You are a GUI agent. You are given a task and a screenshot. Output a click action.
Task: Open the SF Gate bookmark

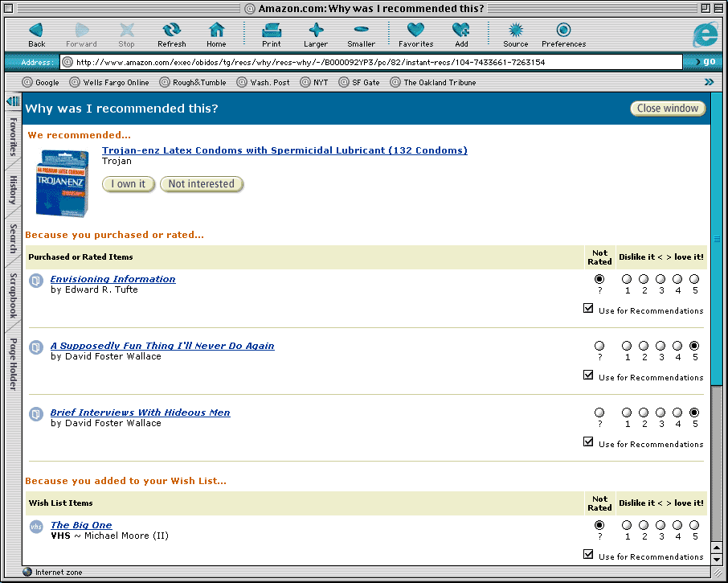(x=359, y=82)
